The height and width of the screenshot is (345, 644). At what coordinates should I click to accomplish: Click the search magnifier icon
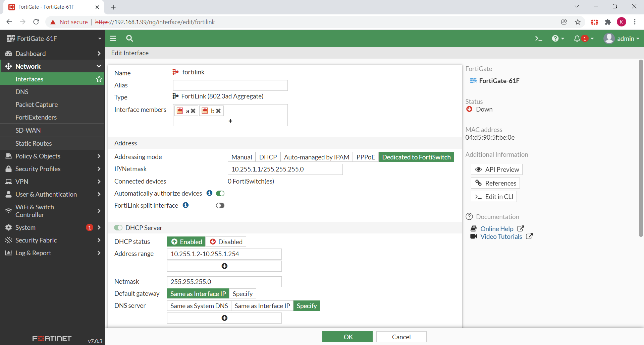[129, 39]
